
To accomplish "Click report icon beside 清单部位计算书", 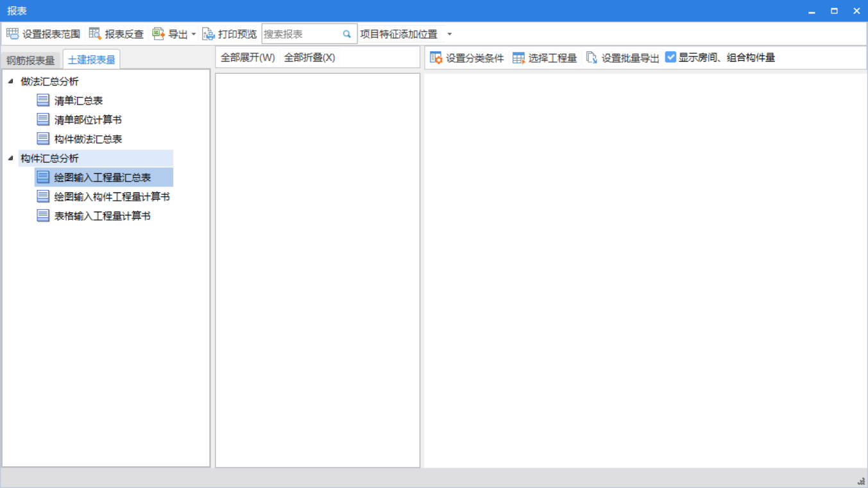I will coord(43,119).
